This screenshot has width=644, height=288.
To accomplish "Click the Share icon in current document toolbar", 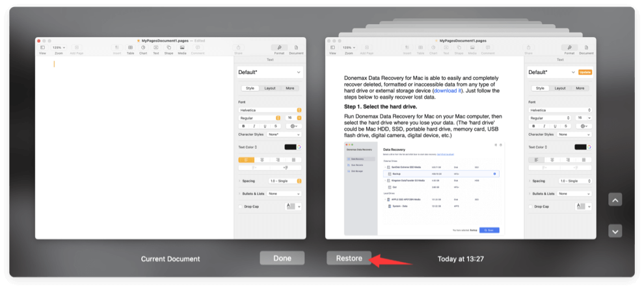I will (x=239, y=47).
